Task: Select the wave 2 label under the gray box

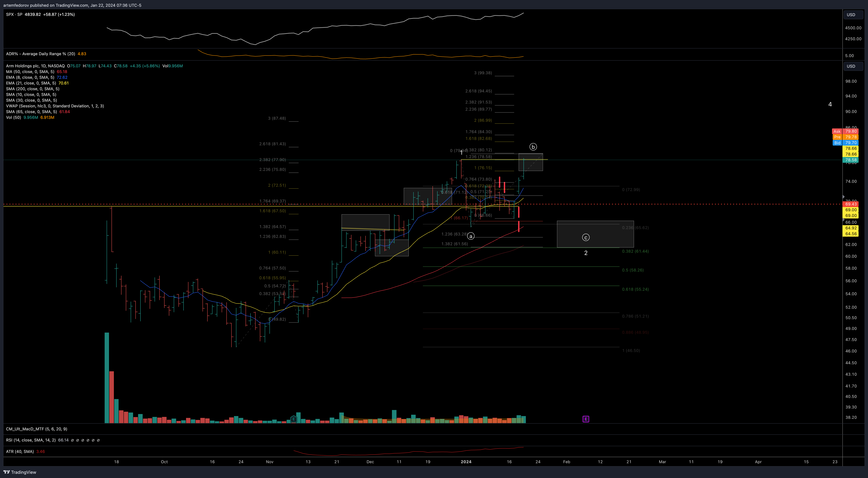Action: 586,253
